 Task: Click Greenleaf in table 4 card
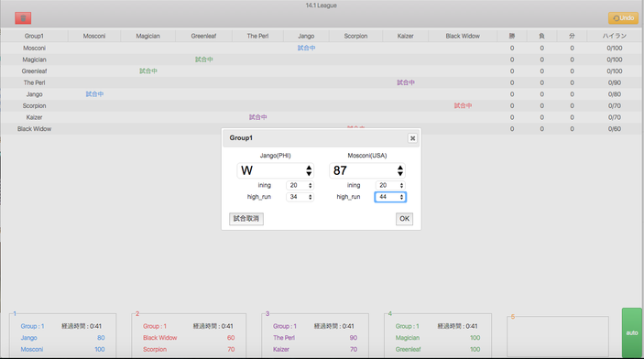tap(408, 349)
